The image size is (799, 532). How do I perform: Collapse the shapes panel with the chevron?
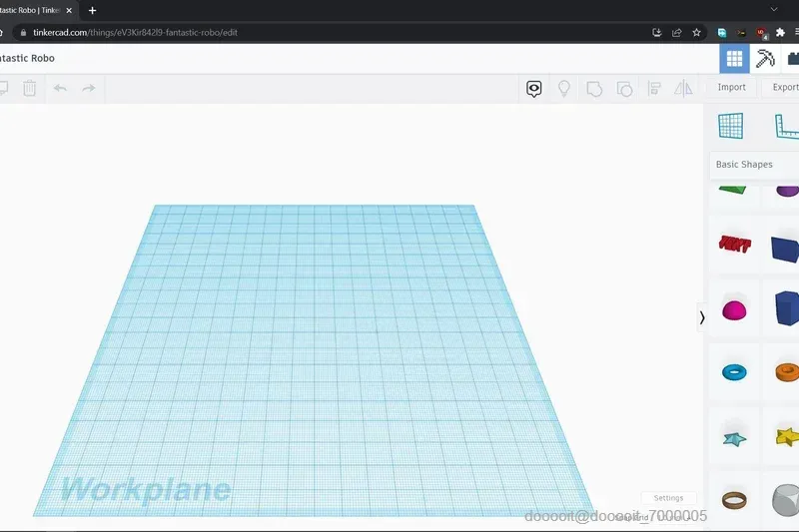[702, 317]
